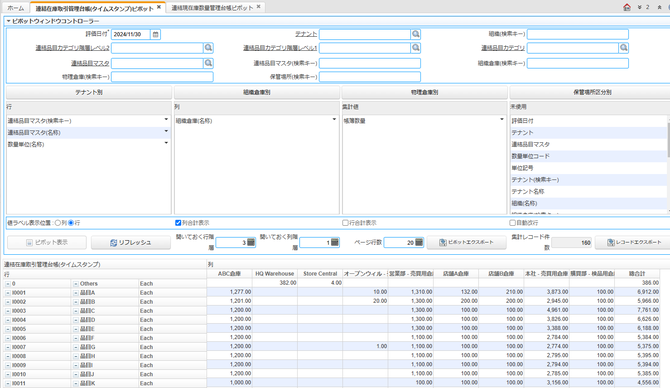Open dropdown for 連結品目マスタ(検索キー) row item
This screenshot has height=388, width=670.
[x=166, y=119]
